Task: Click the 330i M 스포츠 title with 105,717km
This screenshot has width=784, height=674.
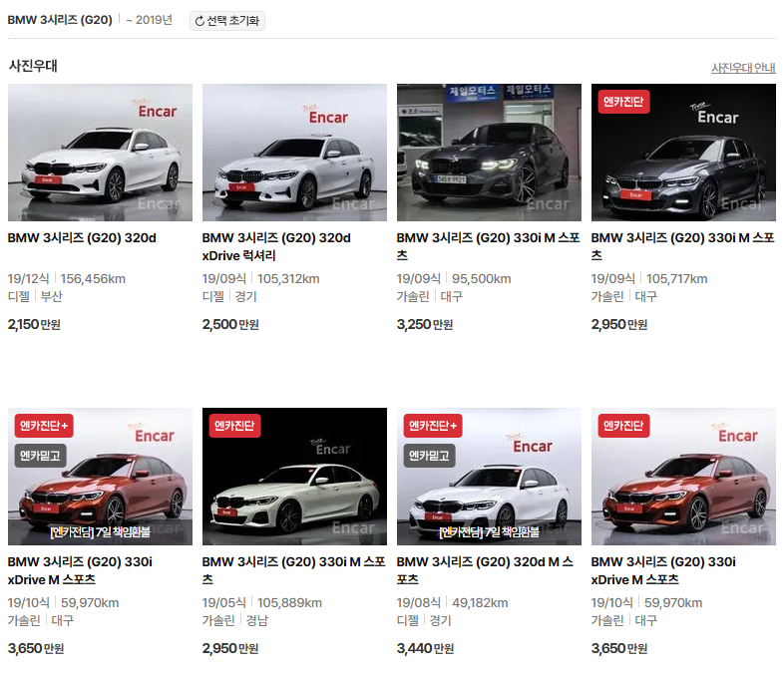Action: 682,247
